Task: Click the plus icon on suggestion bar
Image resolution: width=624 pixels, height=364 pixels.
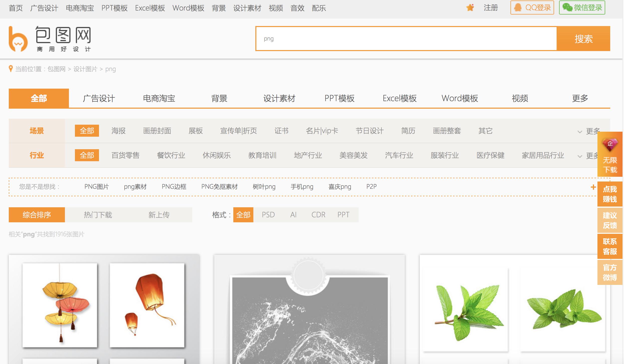Action: coord(593,187)
